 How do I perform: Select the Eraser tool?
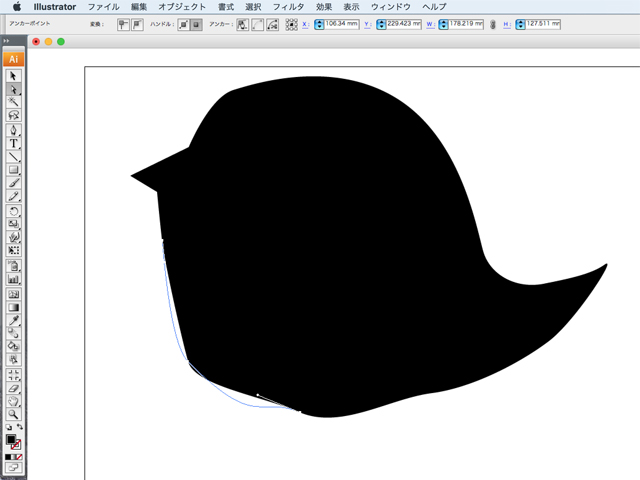tap(13, 388)
